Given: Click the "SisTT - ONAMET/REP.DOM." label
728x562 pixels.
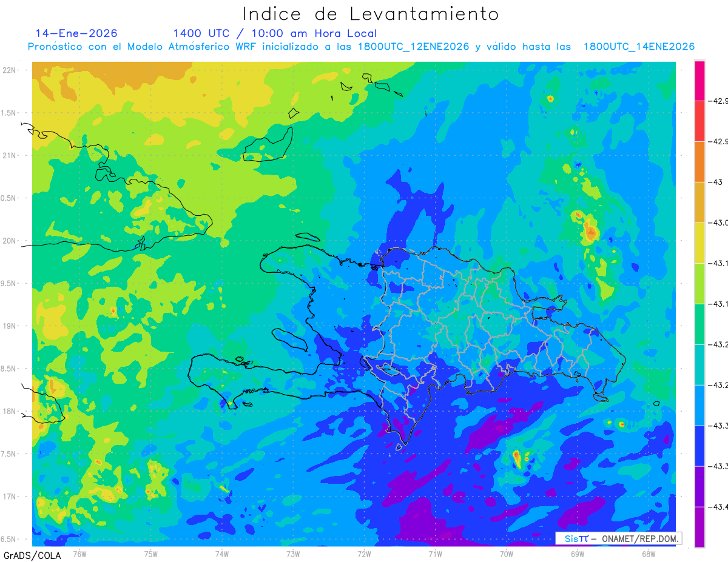Looking at the screenshot, I should click(x=620, y=538).
